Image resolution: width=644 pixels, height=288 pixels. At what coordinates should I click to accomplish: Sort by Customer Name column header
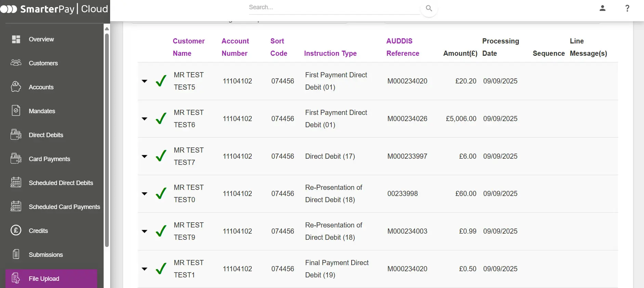tap(188, 47)
